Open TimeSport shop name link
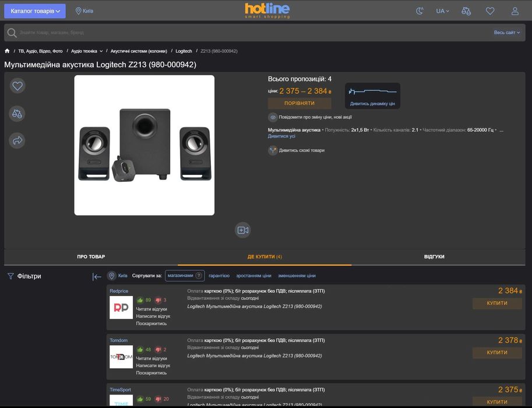Screen dimensions: 532x408 tap(120, 390)
